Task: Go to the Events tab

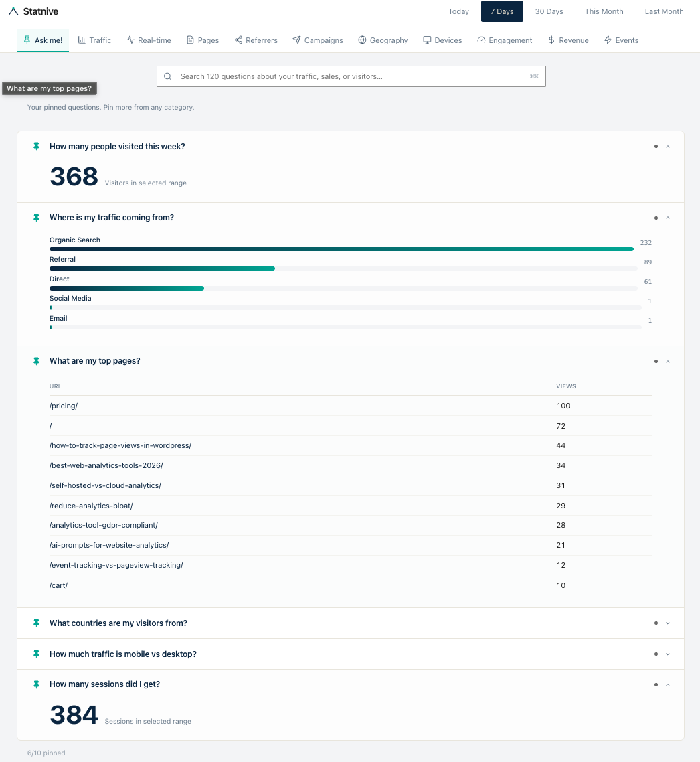Action: tap(621, 40)
